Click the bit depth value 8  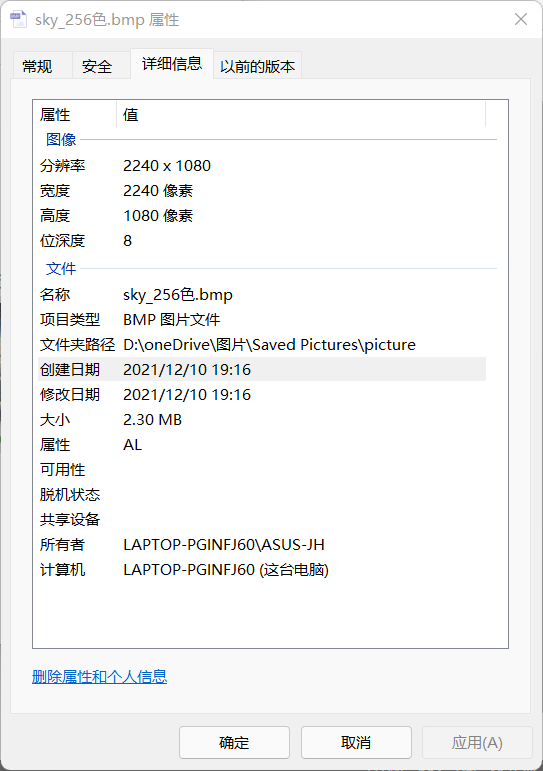[x=127, y=241]
